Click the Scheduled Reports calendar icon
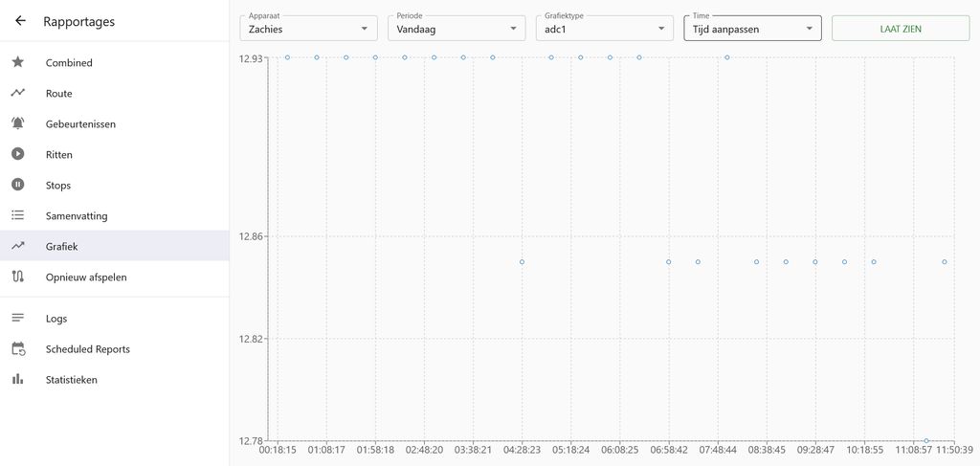The height and width of the screenshot is (466, 980). click(x=18, y=349)
